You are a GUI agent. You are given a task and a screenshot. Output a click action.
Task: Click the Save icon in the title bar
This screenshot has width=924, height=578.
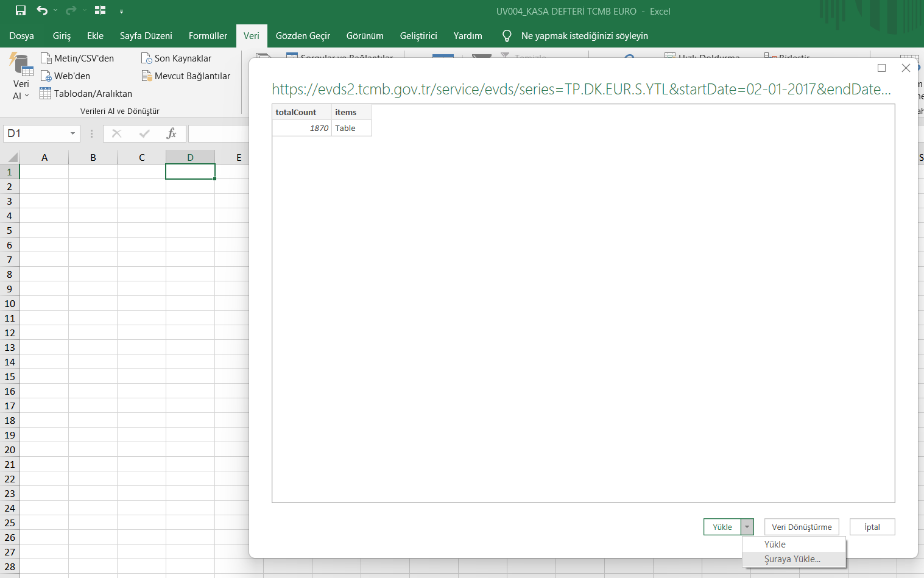[21, 10]
